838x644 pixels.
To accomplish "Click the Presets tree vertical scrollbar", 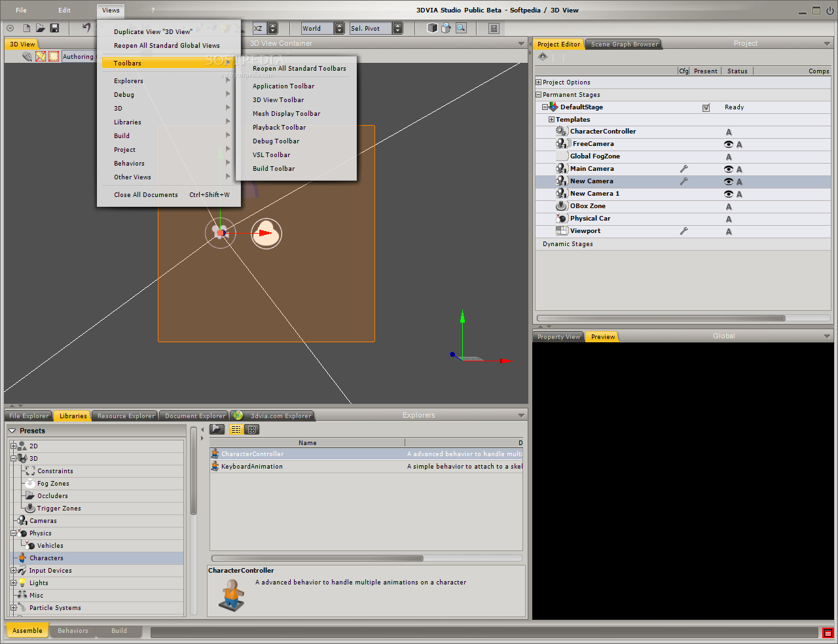I will pyautogui.click(x=193, y=471).
